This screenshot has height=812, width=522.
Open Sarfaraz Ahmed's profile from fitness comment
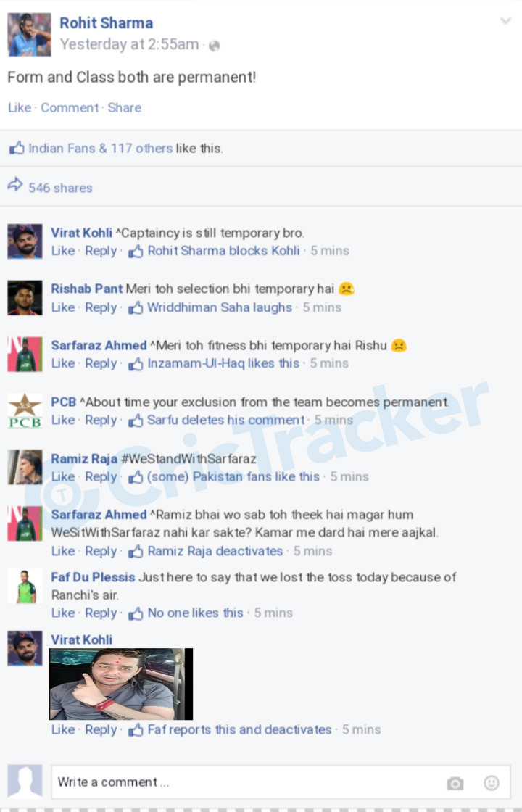click(99, 345)
